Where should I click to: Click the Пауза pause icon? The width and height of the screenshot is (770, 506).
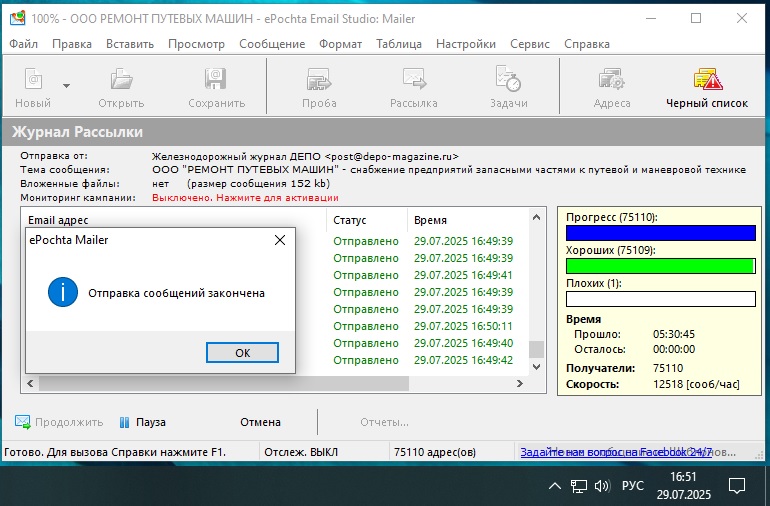[124, 422]
